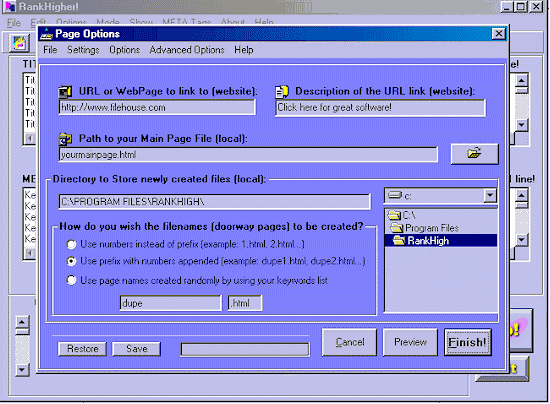This screenshot has height=404, width=550.
Task: Click the Finish! button
Action: (468, 342)
